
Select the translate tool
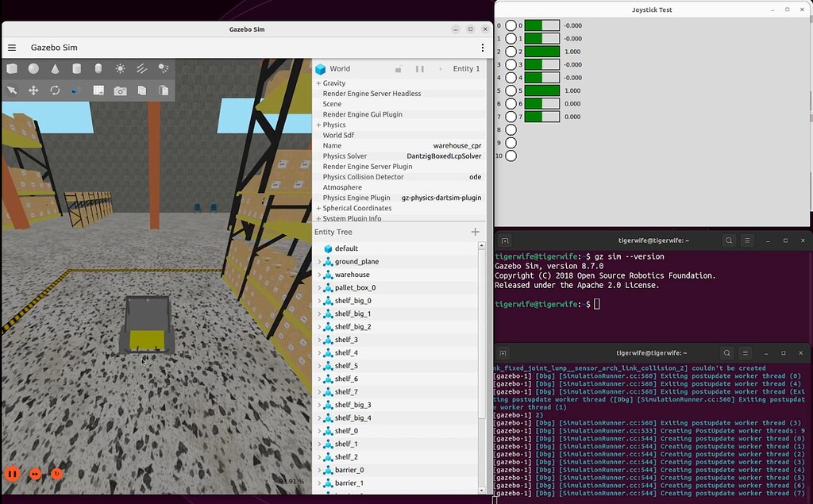(x=33, y=90)
